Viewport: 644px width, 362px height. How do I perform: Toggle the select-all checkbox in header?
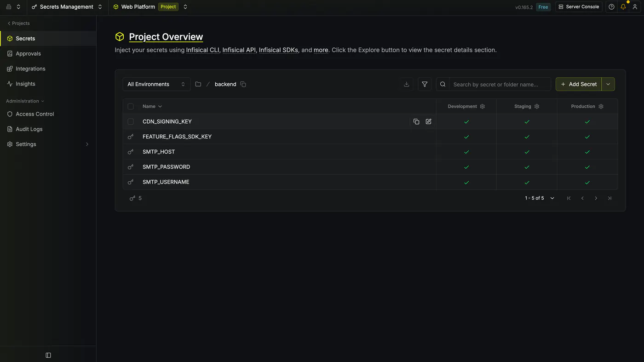131,106
